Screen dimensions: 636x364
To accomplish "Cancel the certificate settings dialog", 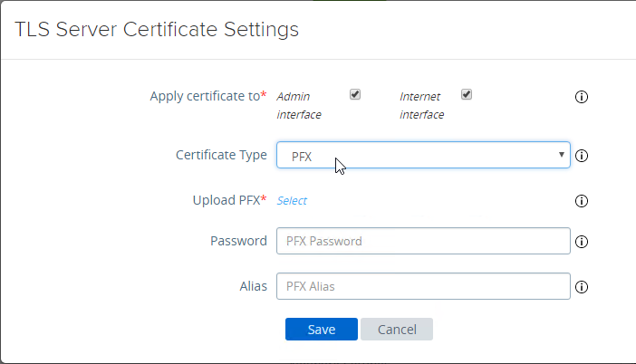I will tap(396, 330).
